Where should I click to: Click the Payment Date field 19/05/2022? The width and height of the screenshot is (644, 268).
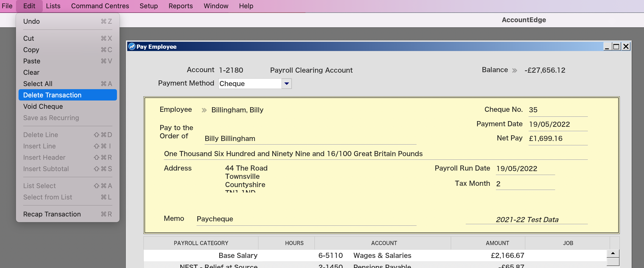click(x=558, y=124)
